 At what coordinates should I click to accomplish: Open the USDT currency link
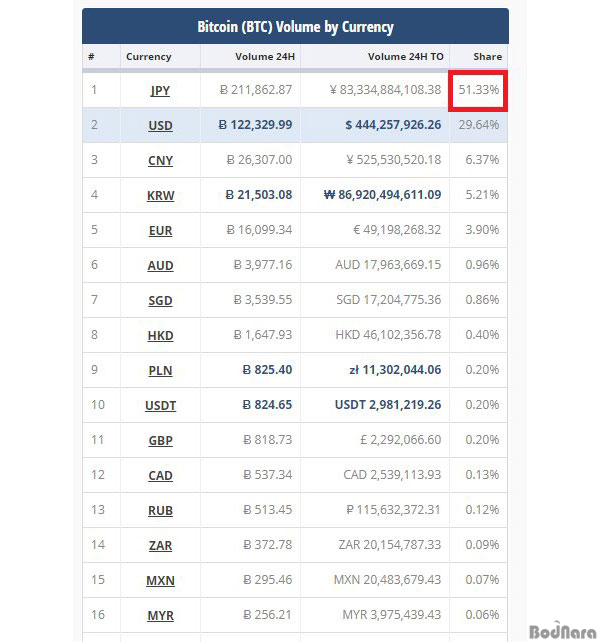pyautogui.click(x=160, y=405)
